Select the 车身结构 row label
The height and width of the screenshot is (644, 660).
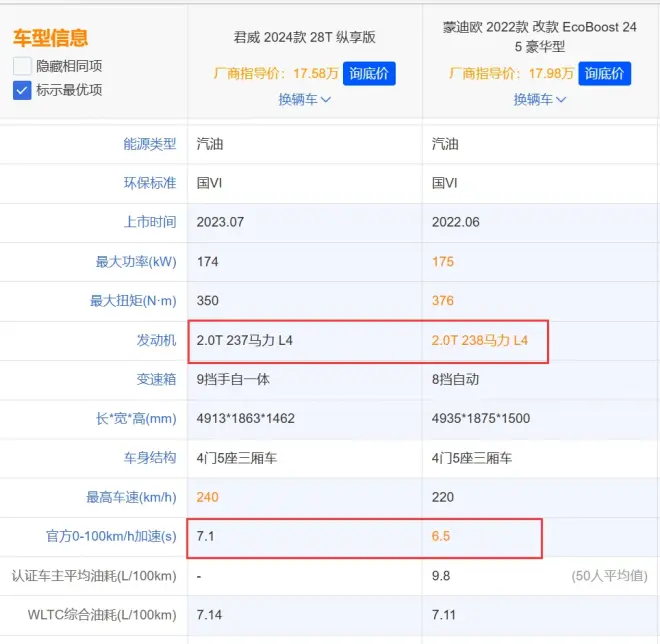click(x=149, y=458)
